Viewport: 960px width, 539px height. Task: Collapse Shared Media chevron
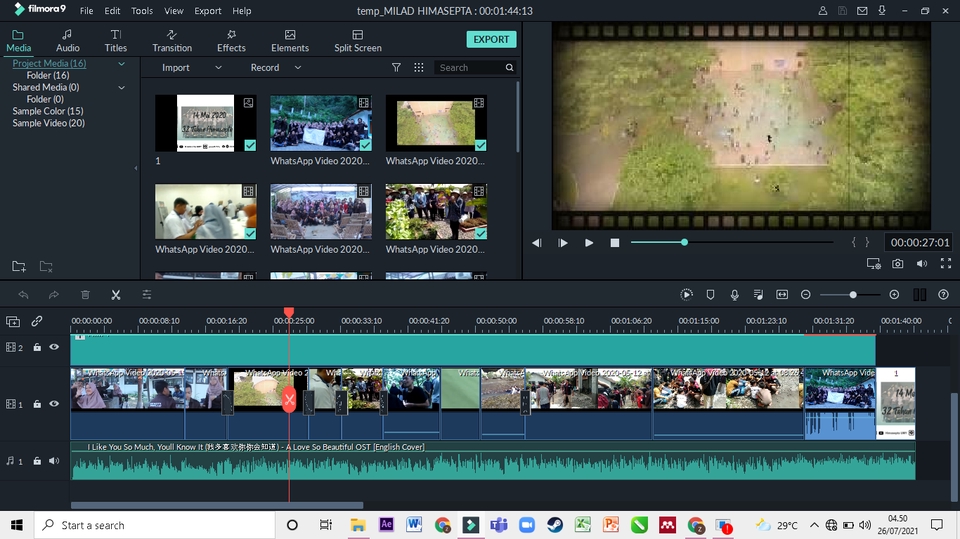click(x=121, y=88)
